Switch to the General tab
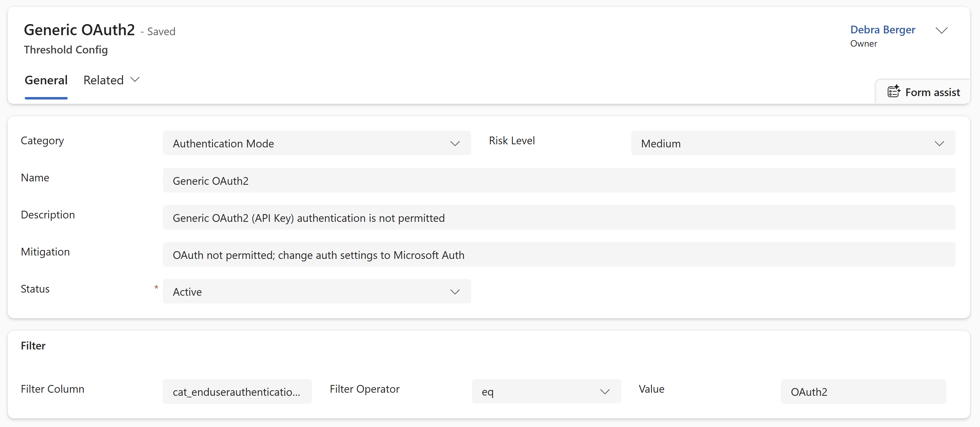Viewport: 980px width, 427px height. tap(46, 80)
